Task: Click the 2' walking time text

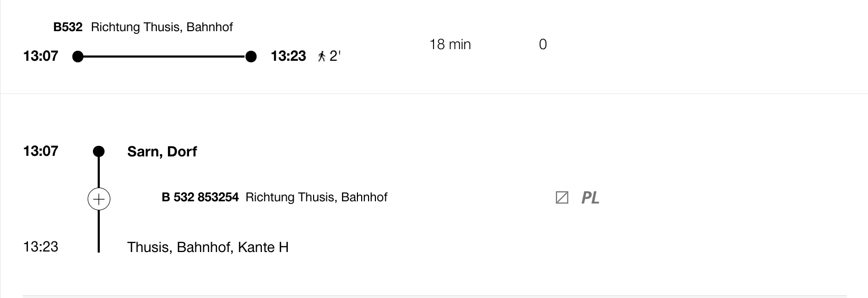Action: (x=335, y=56)
